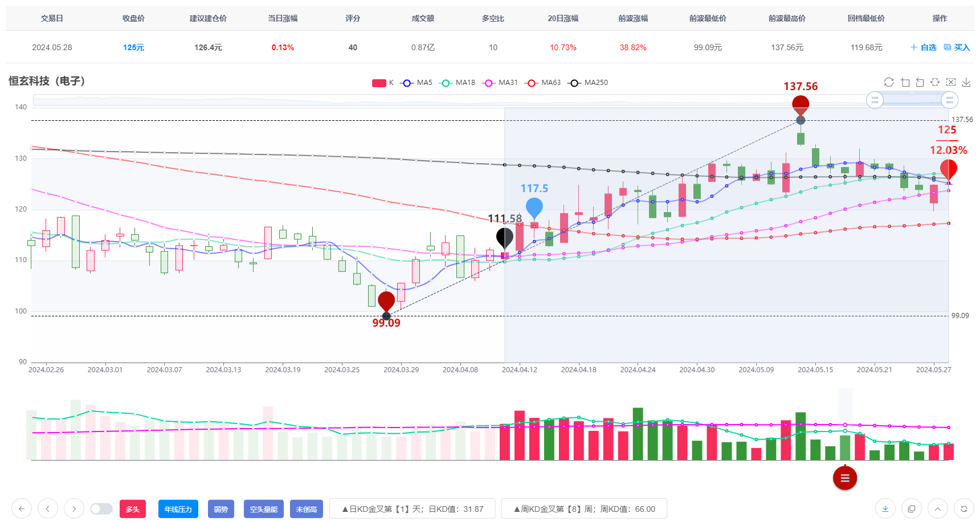Click the 评分 column header
This screenshot has width=980, height=521.
tap(353, 18)
